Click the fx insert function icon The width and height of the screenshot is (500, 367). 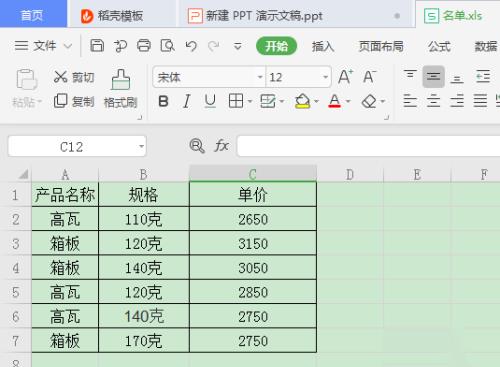(221, 146)
